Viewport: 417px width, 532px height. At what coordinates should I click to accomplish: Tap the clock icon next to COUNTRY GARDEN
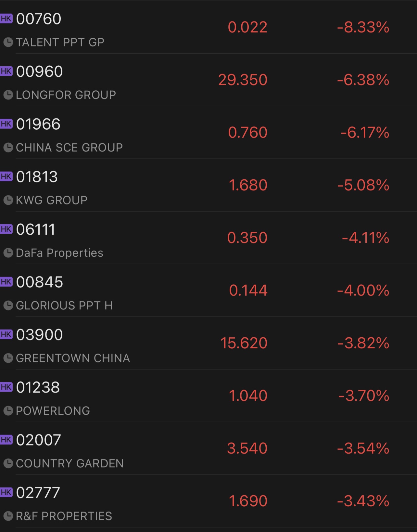click(8, 463)
